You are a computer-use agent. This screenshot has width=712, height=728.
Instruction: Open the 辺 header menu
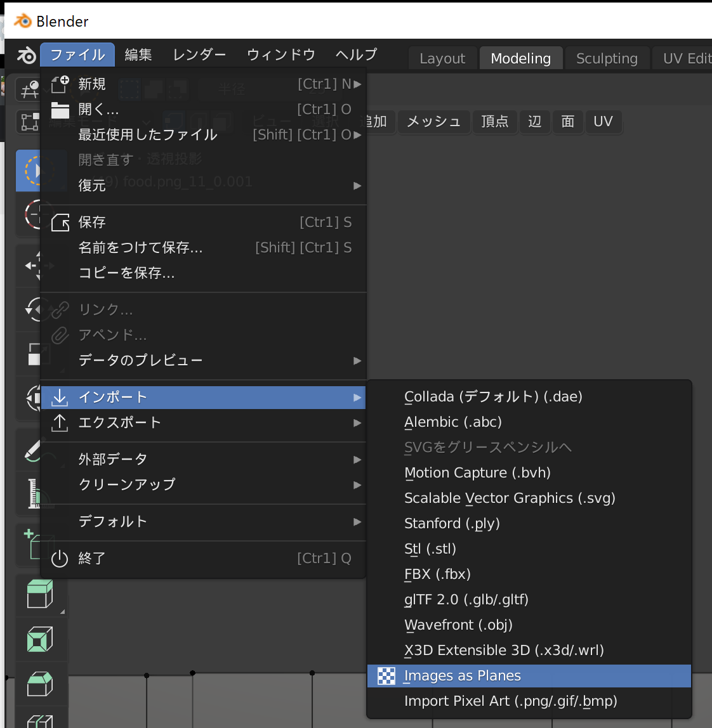tap(535, 122)
